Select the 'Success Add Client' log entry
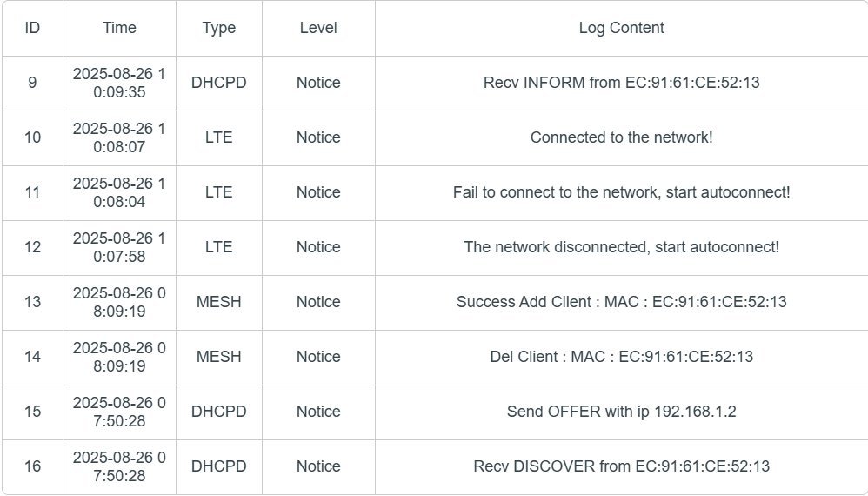The width and height of the screenshot is (868, 496). click(x=621, y=302)
